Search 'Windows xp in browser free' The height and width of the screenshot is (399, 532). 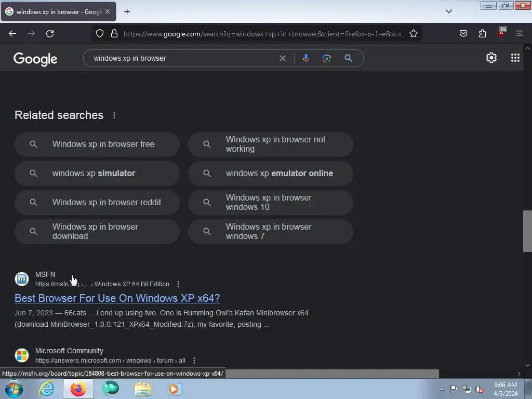[97, 144]
